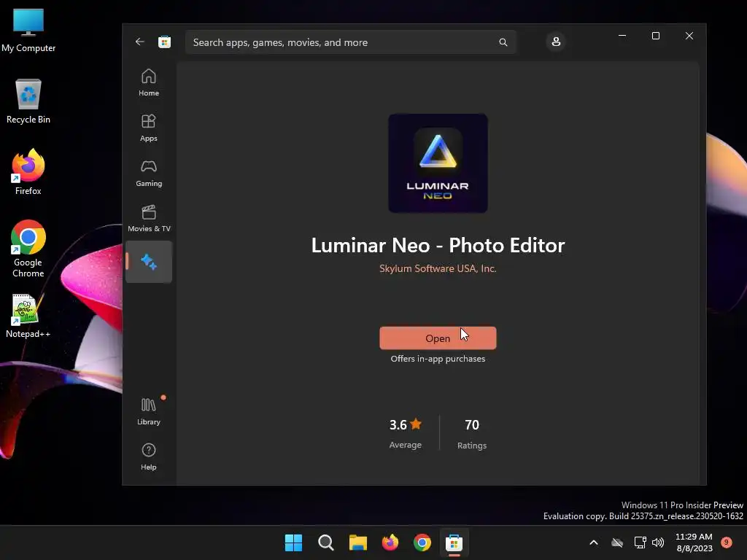This screenshot has height=560, width=747.
Task: Switch to Gaming section
Action: click(x=149, y=173)
